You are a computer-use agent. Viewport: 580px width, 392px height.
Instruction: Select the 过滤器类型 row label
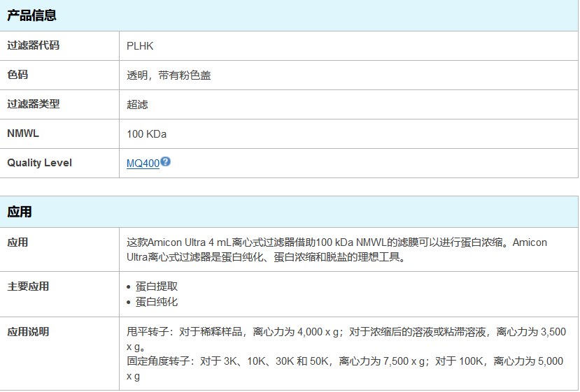click(x=34, y=104)
